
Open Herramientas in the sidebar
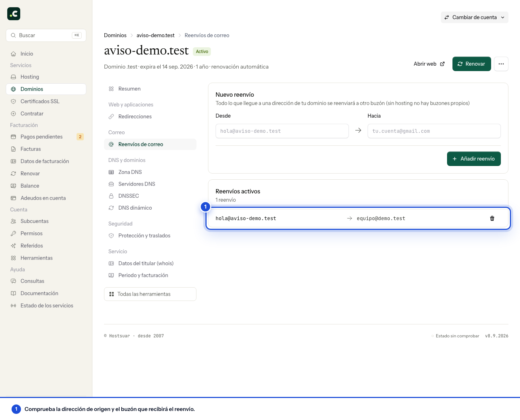[x=46, y=258]
